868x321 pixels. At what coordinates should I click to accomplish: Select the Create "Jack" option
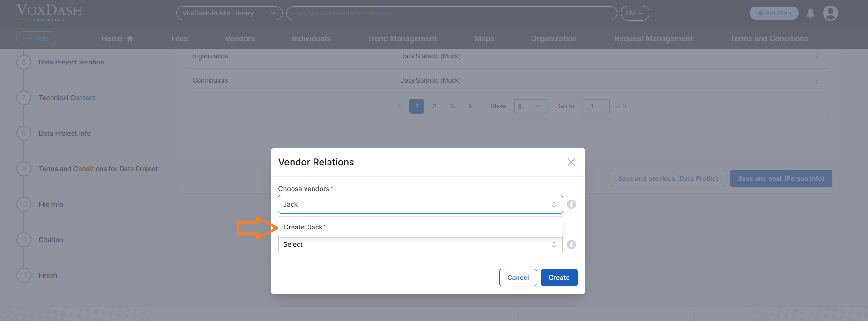point(420,227)
